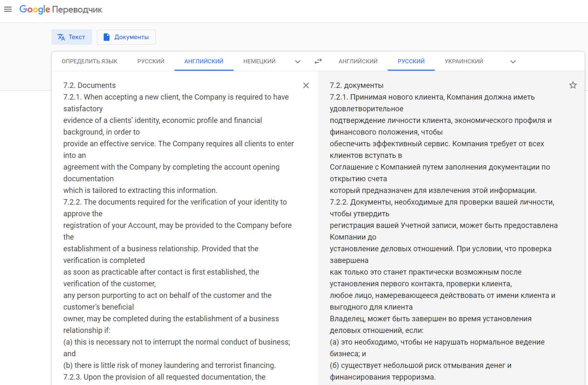The width and height of the screenshot is (588, 385).
Task: Click the Переводчик title text
Action: (x=77, y=10)
